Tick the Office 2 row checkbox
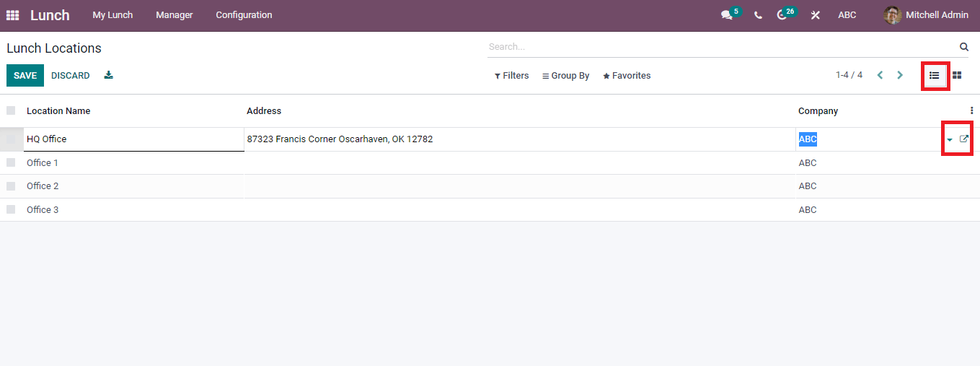 tap(11, 186)
